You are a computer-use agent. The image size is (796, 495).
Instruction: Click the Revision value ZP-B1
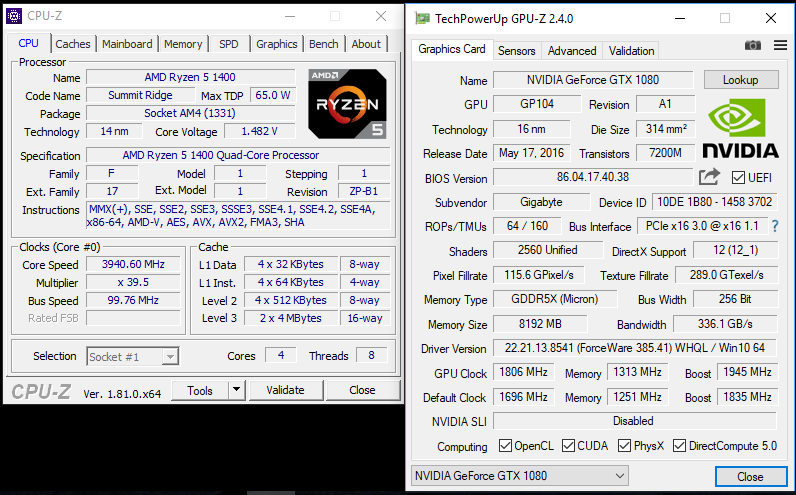[364, 191]
